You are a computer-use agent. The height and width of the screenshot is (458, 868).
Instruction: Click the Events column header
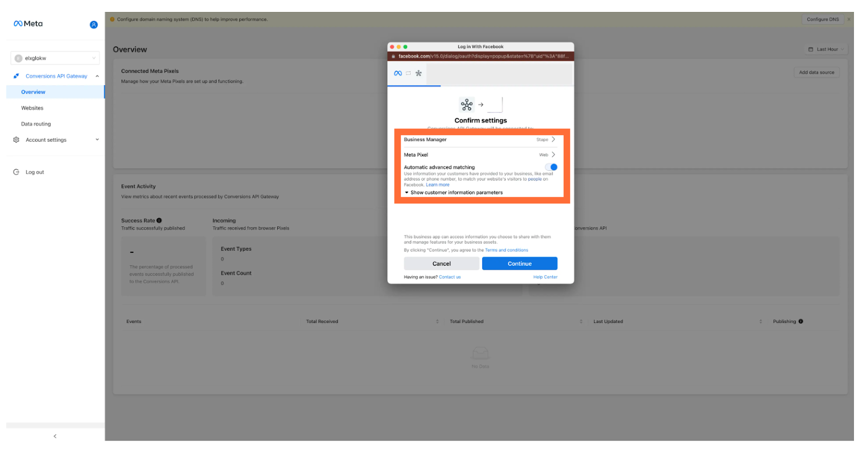134,321
